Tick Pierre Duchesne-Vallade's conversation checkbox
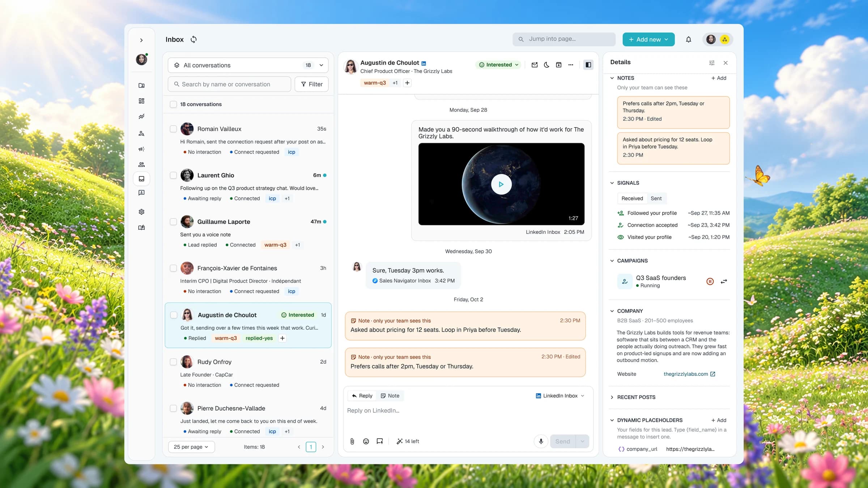The image size is (868, 488). (x=173, y=408)
